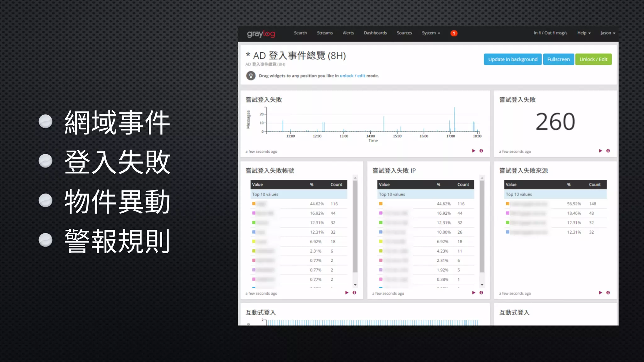The height and width of the screenshot is (362, 644).
Task: Click info icon on 嘗試登入失敗 chart widget
Action: click(481, 151)
